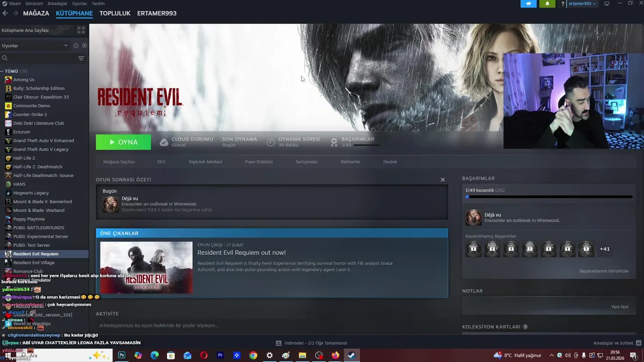The width and height of the screenshot is (644, 362).
Task: Expand the Oyunlar filter dropdown
Action: (35, 46)
